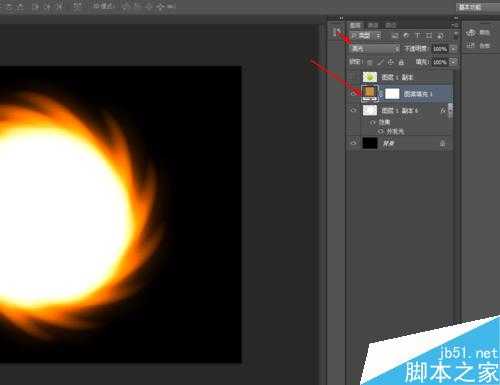
Task: Select the white layer mask thumbnail
Action: (392, 94)
